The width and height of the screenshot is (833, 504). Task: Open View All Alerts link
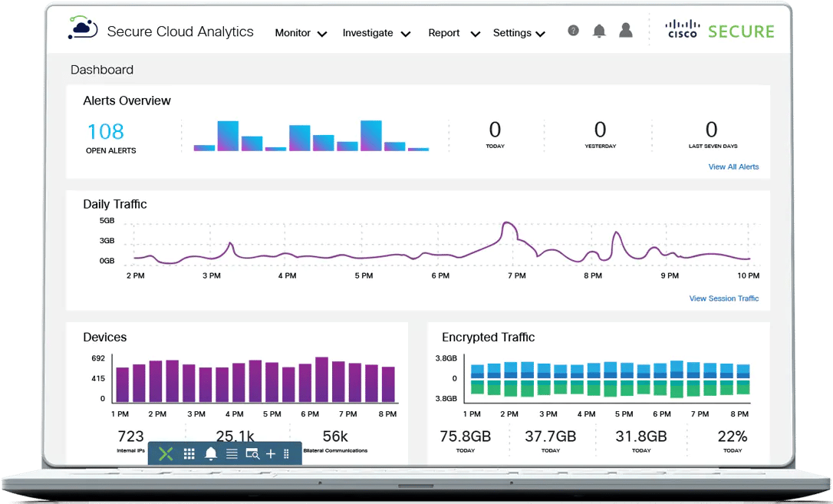[x=733, y=166]
